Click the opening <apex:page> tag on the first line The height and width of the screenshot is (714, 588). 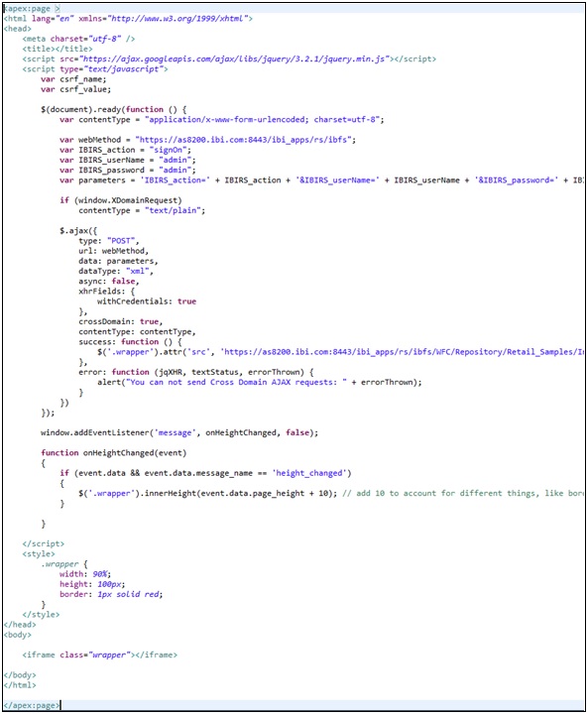32,9
